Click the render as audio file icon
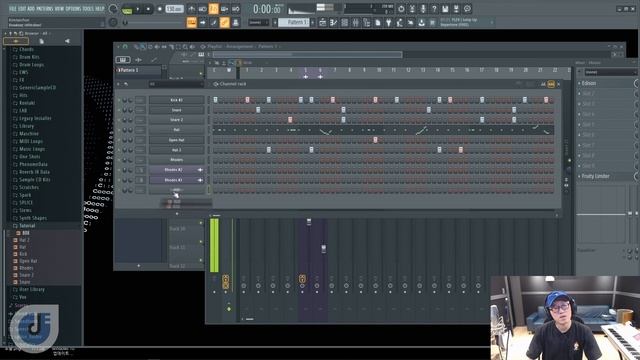 pyautogui.click(x=456, y=9)
